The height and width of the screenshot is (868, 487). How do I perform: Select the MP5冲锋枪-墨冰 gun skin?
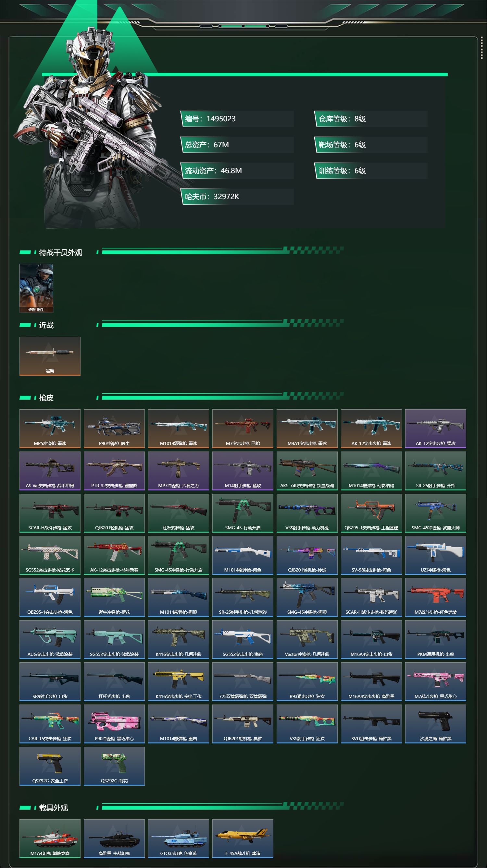(x=50, y=428)
